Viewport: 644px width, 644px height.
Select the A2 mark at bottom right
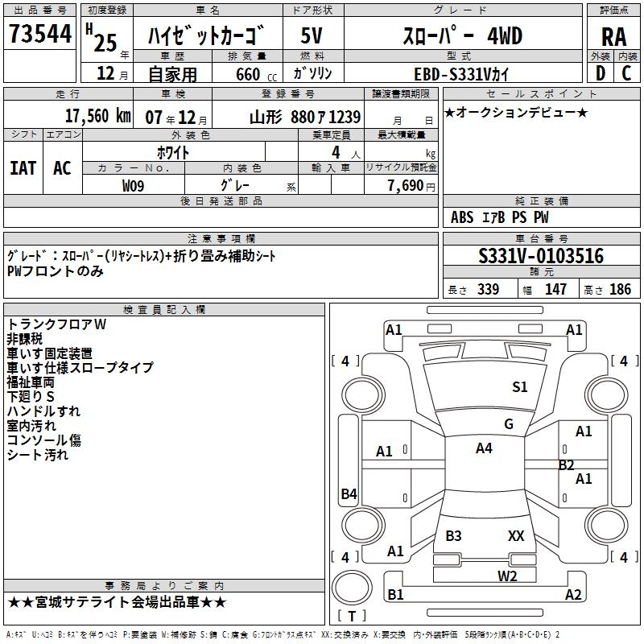tap(573, 595)
